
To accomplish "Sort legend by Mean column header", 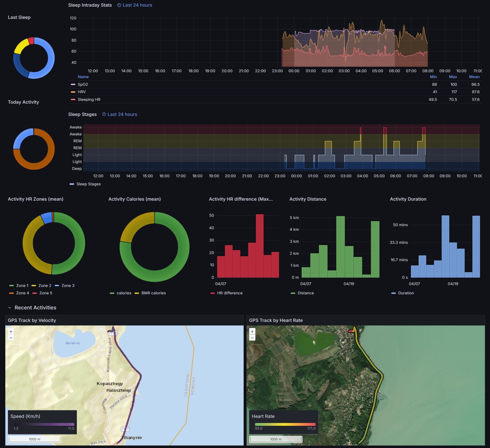I will (x=474, y=77).
